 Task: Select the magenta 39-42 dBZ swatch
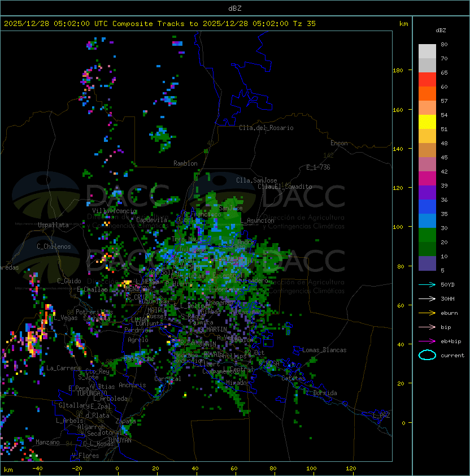(427, 178)
